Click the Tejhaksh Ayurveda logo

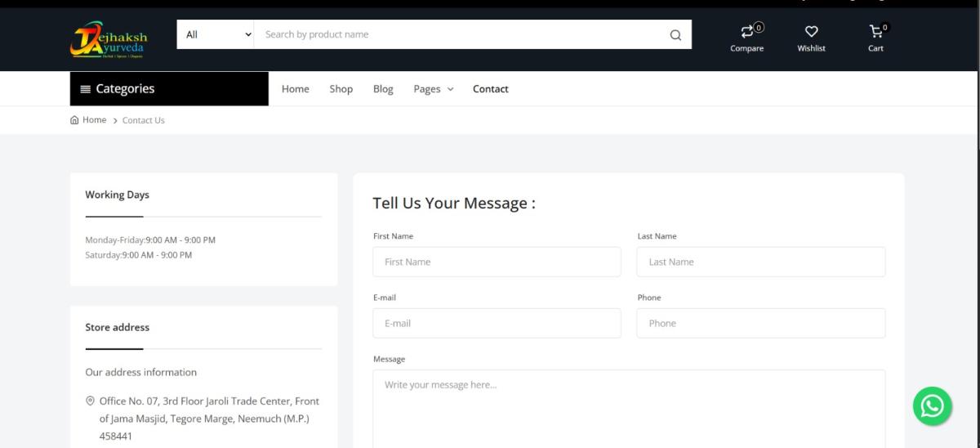[x=109, y=38]
